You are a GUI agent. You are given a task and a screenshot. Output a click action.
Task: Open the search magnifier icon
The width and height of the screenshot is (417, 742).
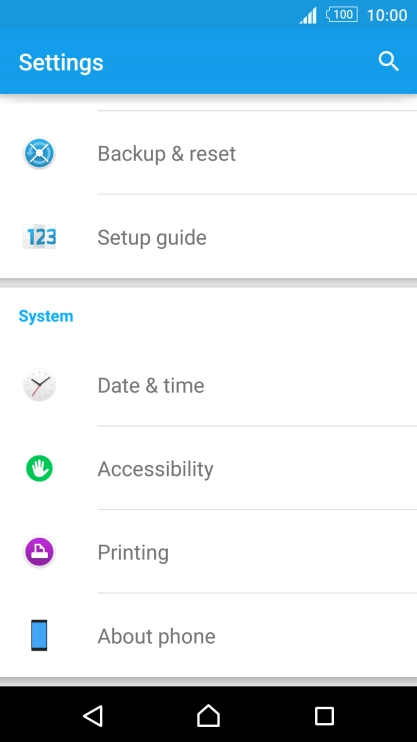pos(389,62)
